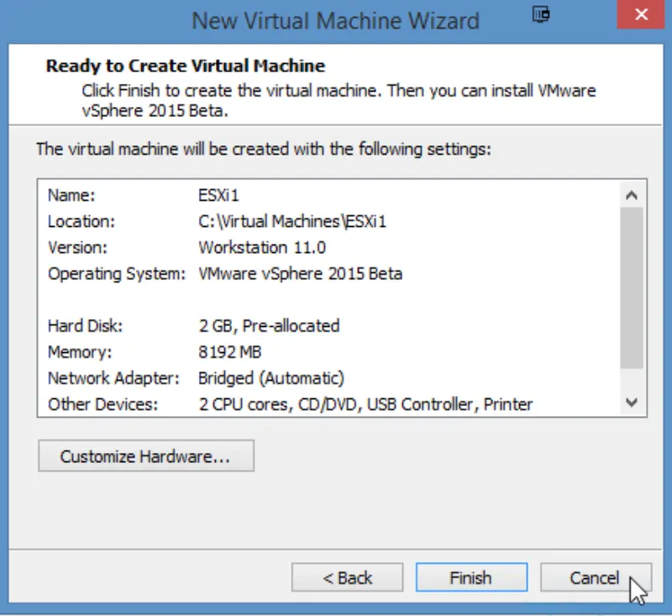
Task: Click the Ready to Create Virtual Machine heading
Action: (x=185, y=66)
